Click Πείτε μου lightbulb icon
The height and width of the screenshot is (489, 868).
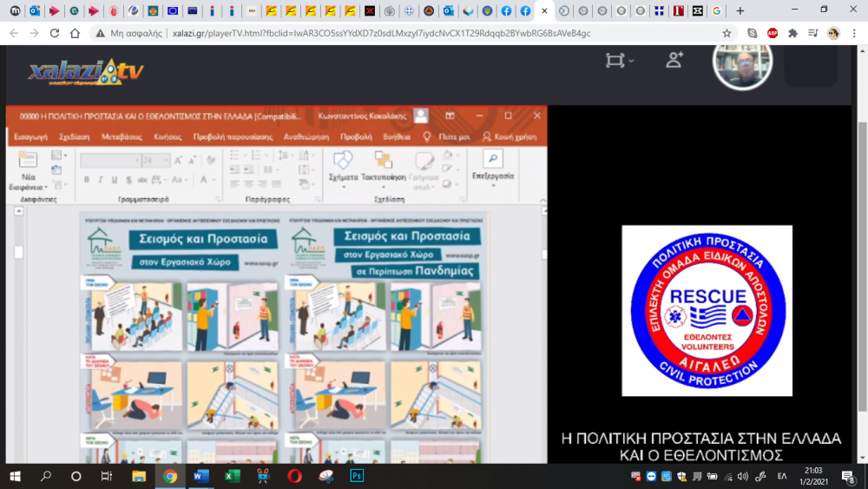427,136
